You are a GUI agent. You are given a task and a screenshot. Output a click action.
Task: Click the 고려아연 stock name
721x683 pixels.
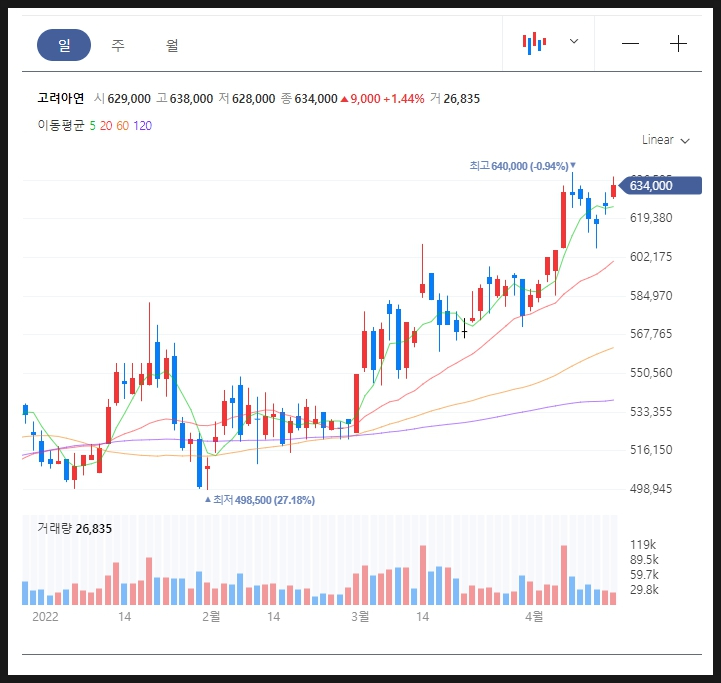pyautogui.click(x=61, y=98)
